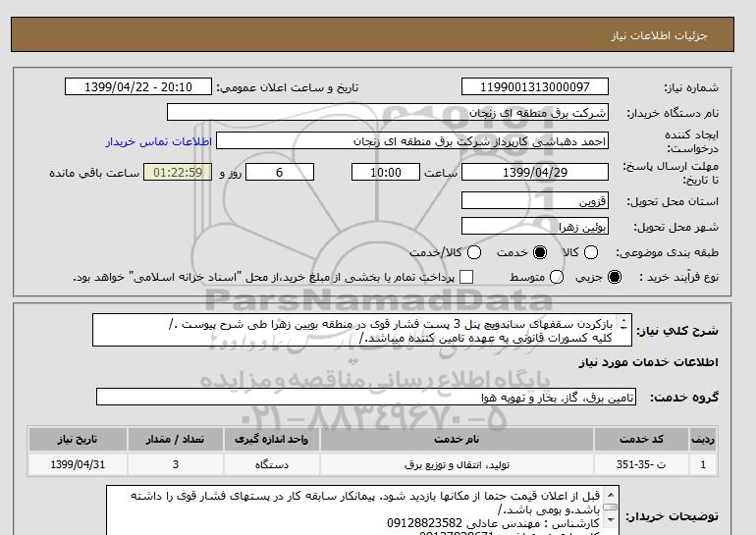Click the response deadline date 1399/04/29
The height and width of the screenshot is (535, 756).
click(535, 172)
